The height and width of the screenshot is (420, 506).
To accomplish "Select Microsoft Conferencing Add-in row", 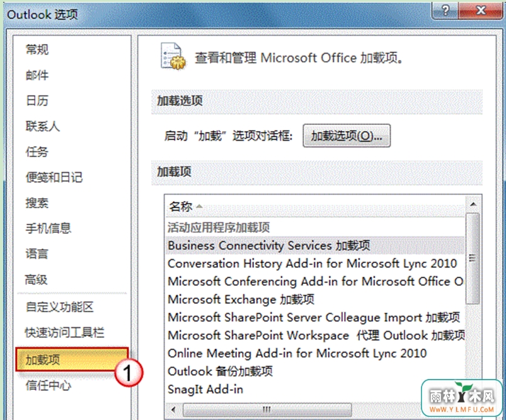I will coord(315,281).
